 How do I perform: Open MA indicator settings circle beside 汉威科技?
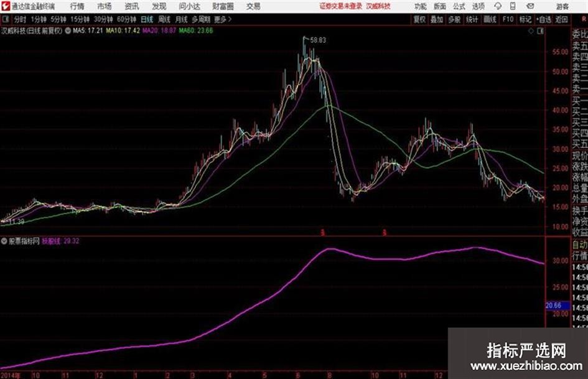click(68, 30)
